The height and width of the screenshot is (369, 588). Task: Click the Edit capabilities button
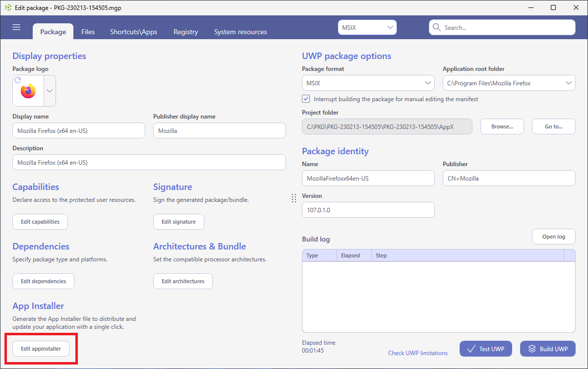[x=40, y=222]
